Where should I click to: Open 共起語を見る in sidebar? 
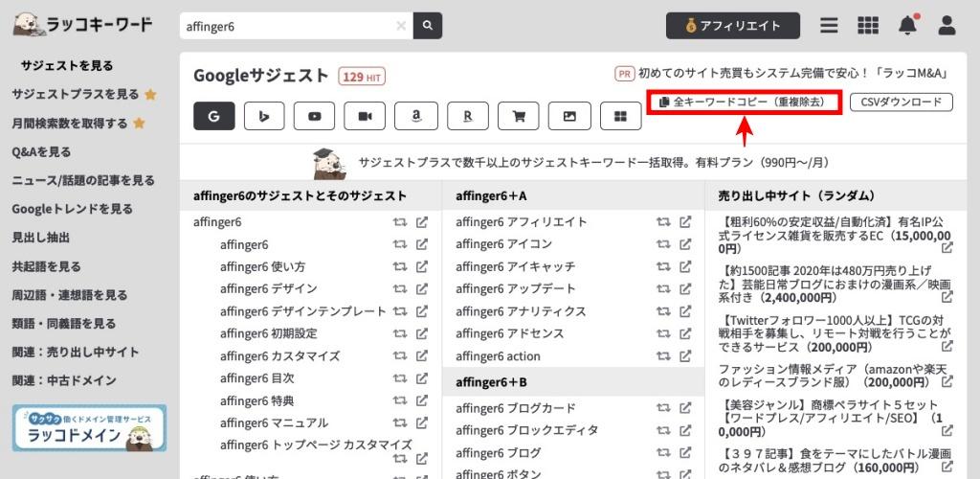(46, 266)
